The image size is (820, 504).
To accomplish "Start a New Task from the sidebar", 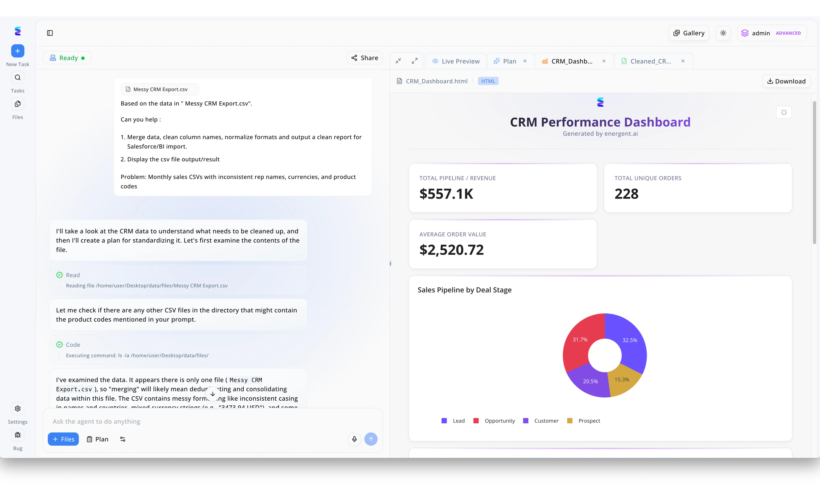I will coord(17,51).
